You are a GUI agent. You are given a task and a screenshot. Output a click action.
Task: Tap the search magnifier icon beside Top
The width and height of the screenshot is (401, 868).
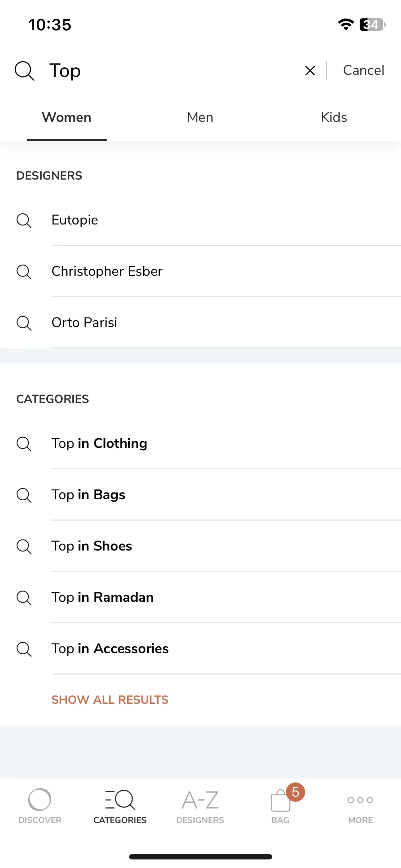(x=24, y=71)
